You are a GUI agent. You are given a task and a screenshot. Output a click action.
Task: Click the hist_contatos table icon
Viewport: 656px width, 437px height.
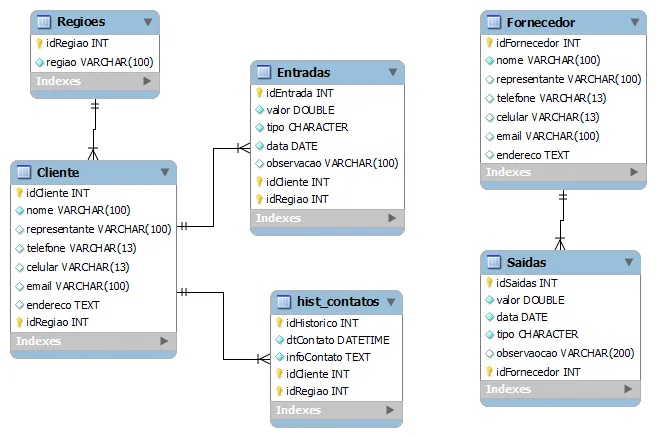(284, 302)
